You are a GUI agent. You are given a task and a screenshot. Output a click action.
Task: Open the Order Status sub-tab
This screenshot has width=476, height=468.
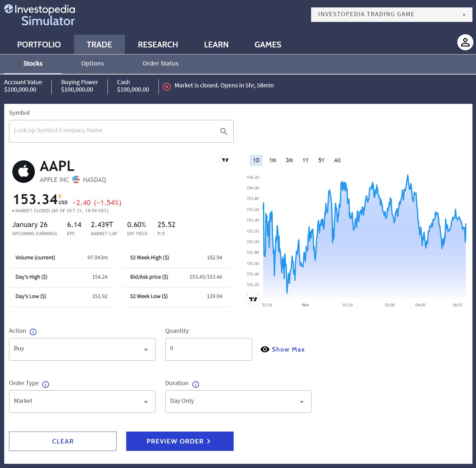(161, 64)
